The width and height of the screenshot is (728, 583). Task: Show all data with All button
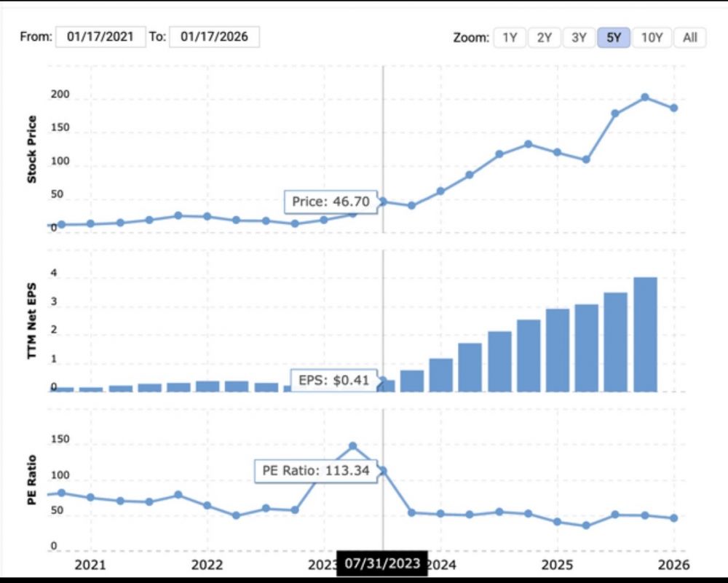(689, 38)
